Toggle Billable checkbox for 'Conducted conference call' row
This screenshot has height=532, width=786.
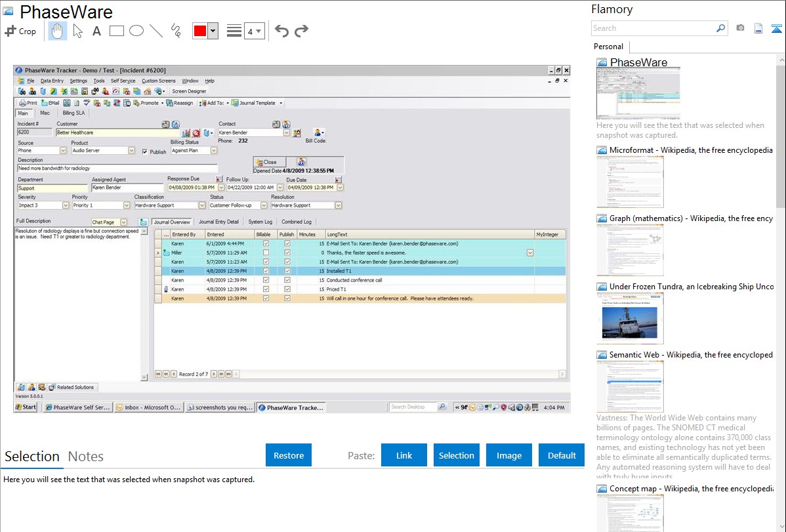pos(266,280)
